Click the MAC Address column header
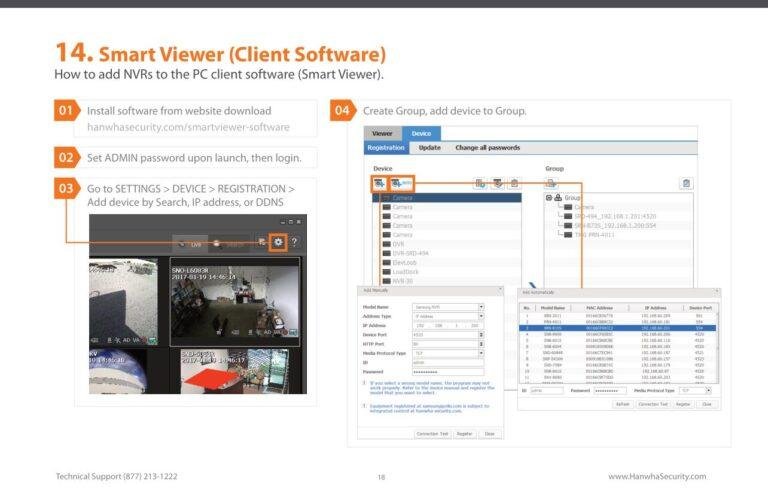The image size is (768, 497). pos(600,308)
